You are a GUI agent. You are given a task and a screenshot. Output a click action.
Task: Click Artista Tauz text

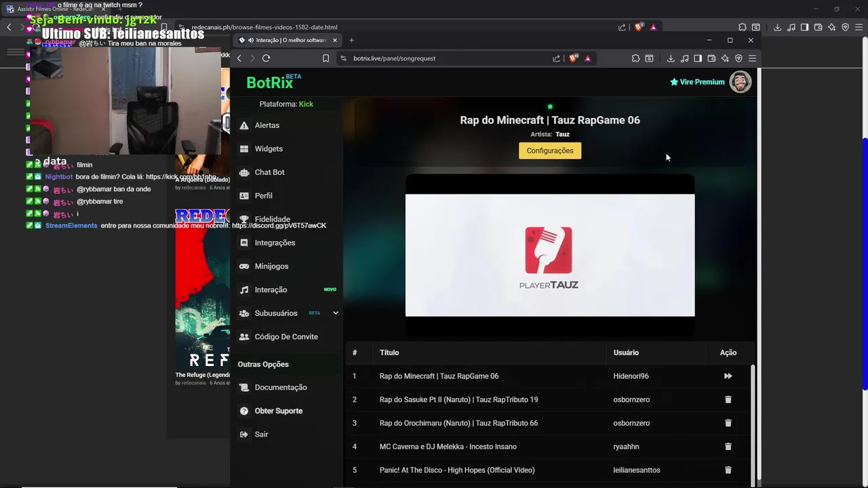click(550, 134)
